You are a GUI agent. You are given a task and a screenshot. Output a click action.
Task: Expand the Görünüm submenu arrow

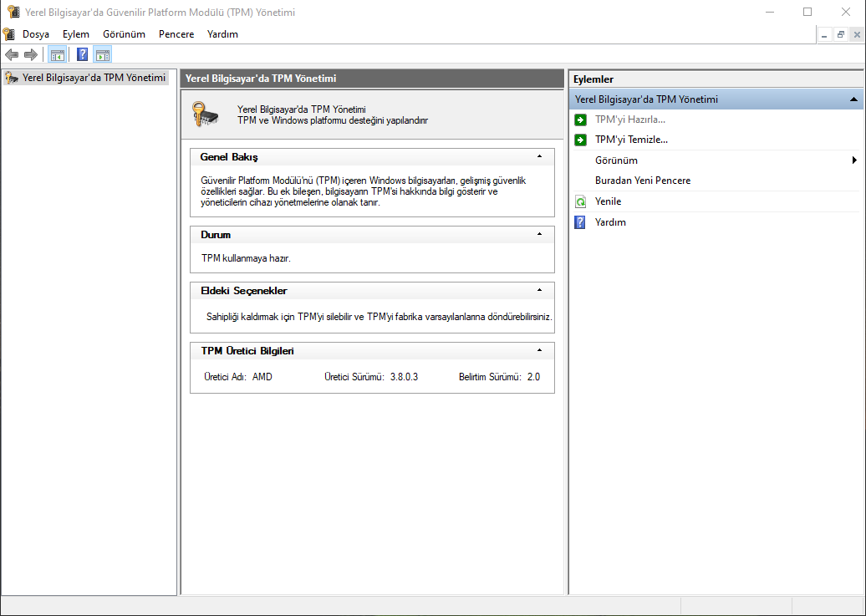[854, 160]
